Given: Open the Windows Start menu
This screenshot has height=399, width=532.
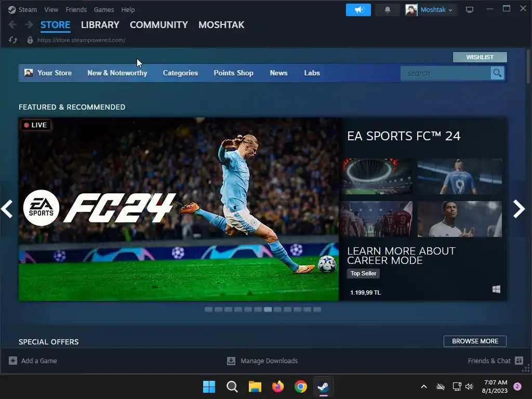Looking at the screenshot, I should pos(209,387).
